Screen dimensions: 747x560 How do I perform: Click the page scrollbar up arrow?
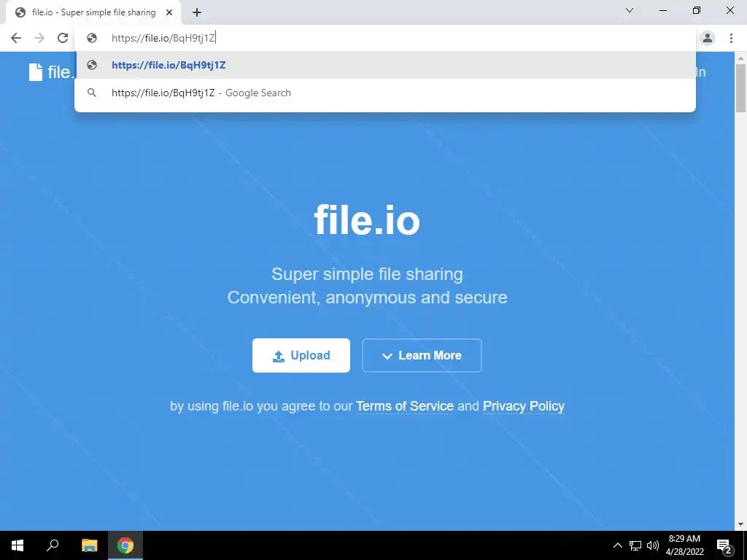[x=740, y=58]
